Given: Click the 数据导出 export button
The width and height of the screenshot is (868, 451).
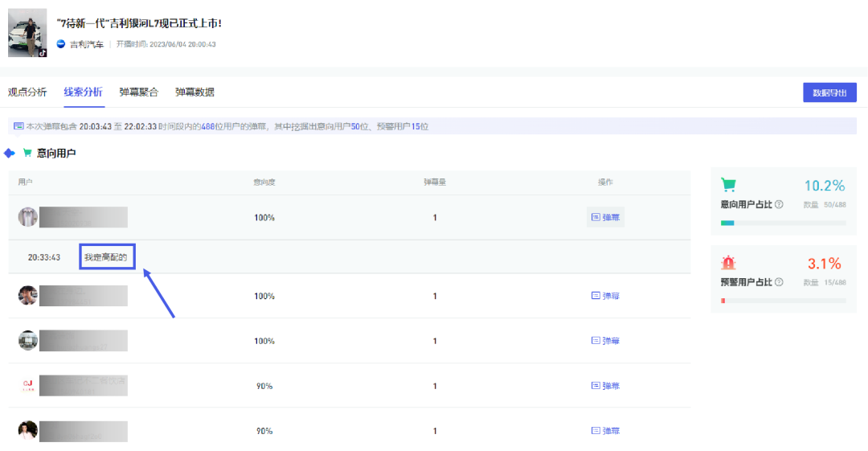Looking at the screenshot, I should click(829, 92).
